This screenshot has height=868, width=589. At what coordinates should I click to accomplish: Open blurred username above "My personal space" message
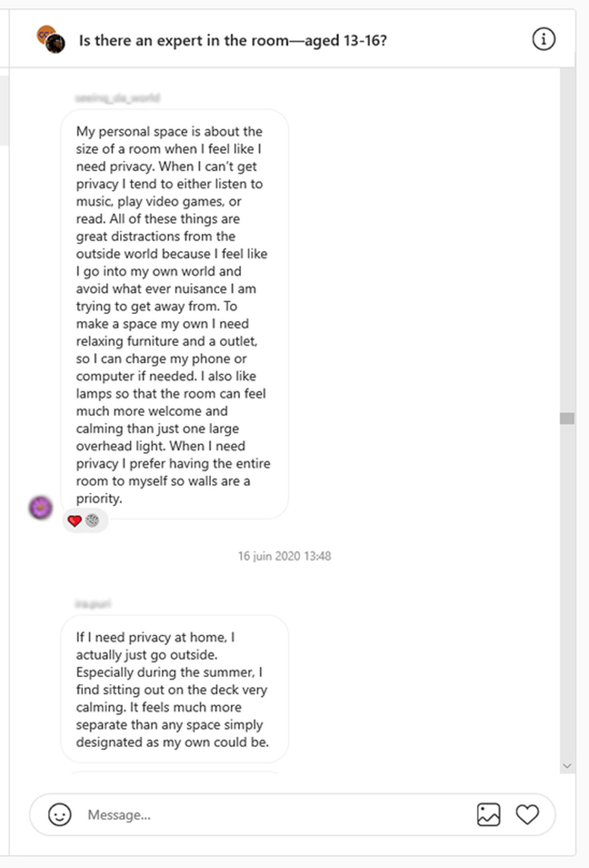coord(117,98)
